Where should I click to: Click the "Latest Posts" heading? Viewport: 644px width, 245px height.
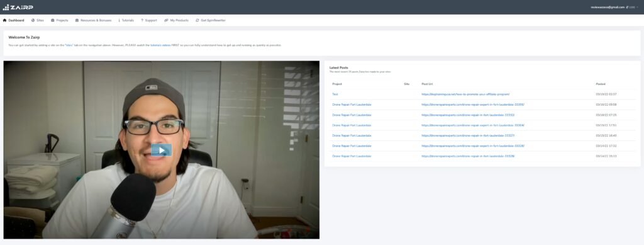(339, 67)
